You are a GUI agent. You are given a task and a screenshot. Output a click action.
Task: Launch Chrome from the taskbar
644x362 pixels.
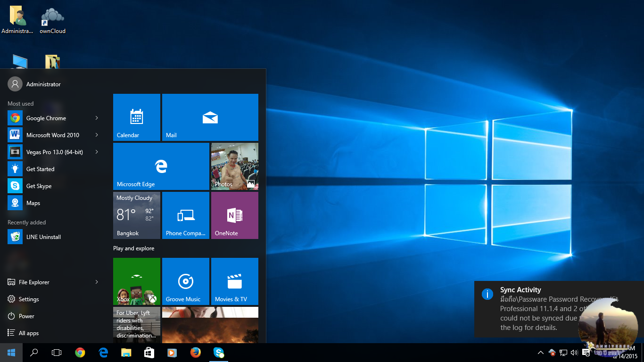[x=80, y=353]
